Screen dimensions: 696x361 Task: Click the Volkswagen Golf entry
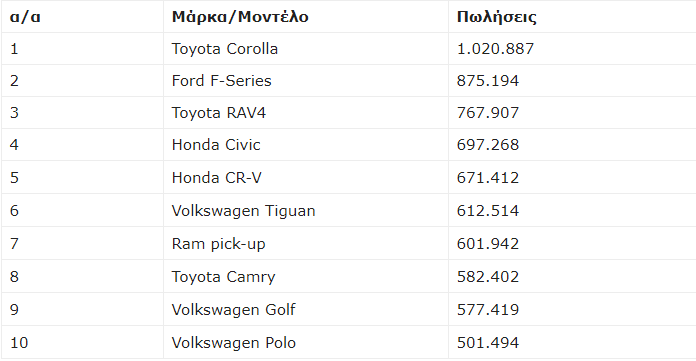coord(233,309)
